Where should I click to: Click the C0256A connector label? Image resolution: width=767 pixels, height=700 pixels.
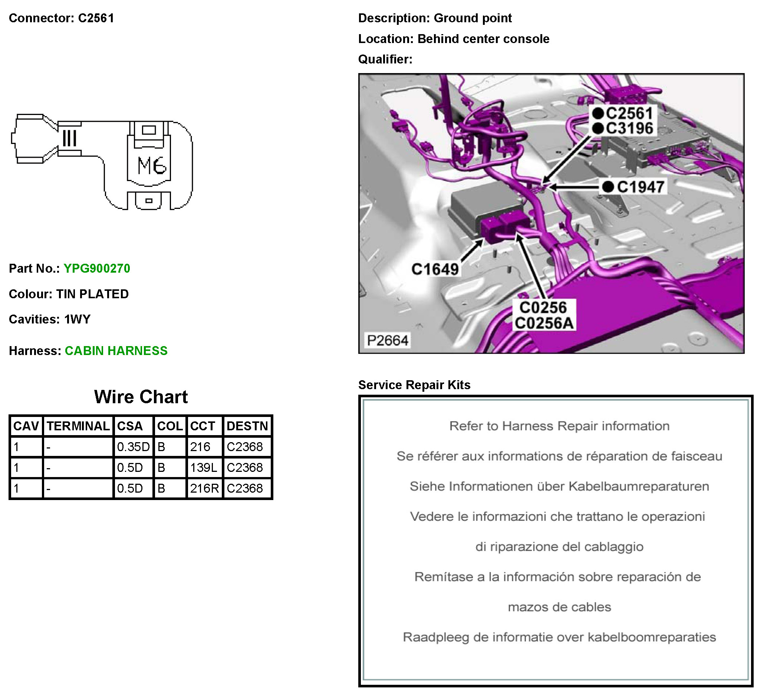544,323
